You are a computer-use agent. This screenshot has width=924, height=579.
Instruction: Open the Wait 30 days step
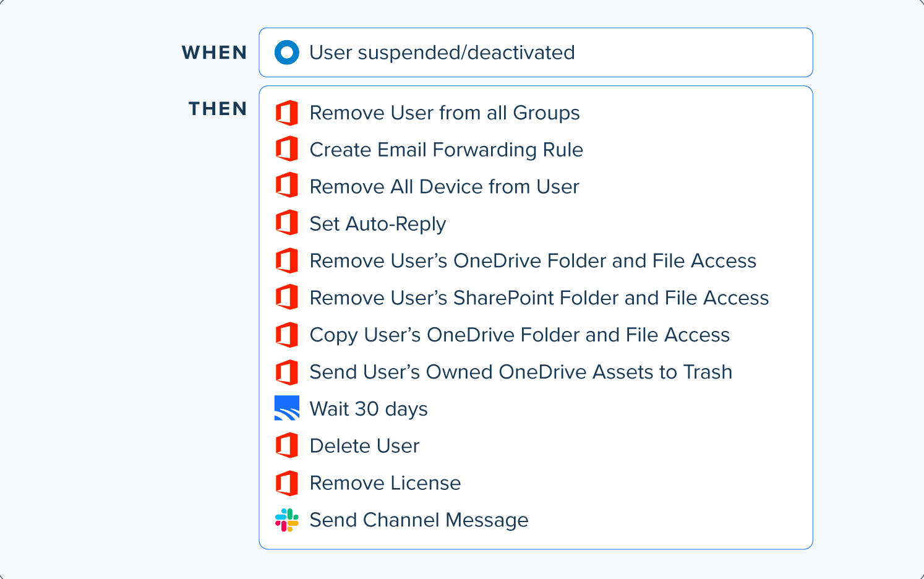pyautogui.click(x=369, y=409)
